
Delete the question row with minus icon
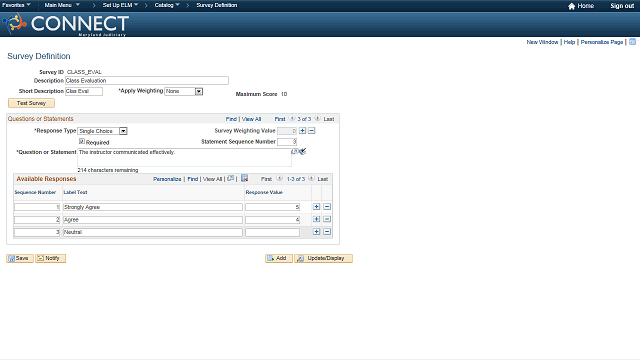point(311,131)
